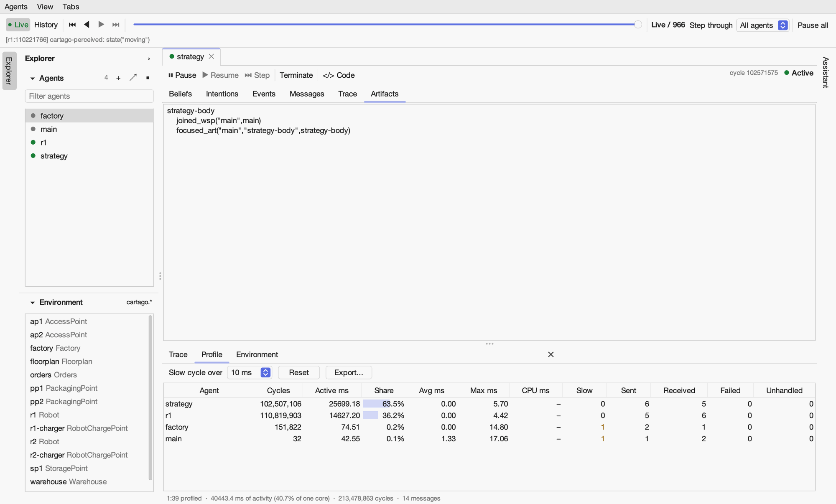The image size is (836, 504).
Task: Click the diagonal arrow icon beside Agents
Action: point(133,77)
